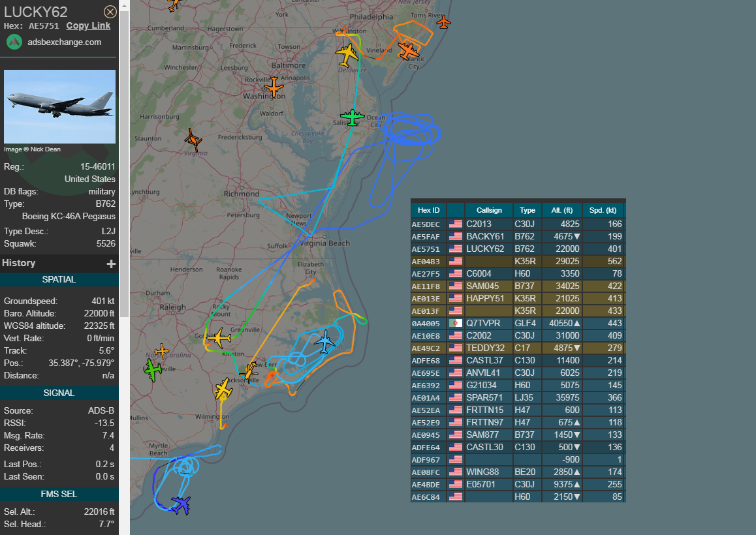
Task: Select the TEDDY32 C17 row
Action: [518, 348]
